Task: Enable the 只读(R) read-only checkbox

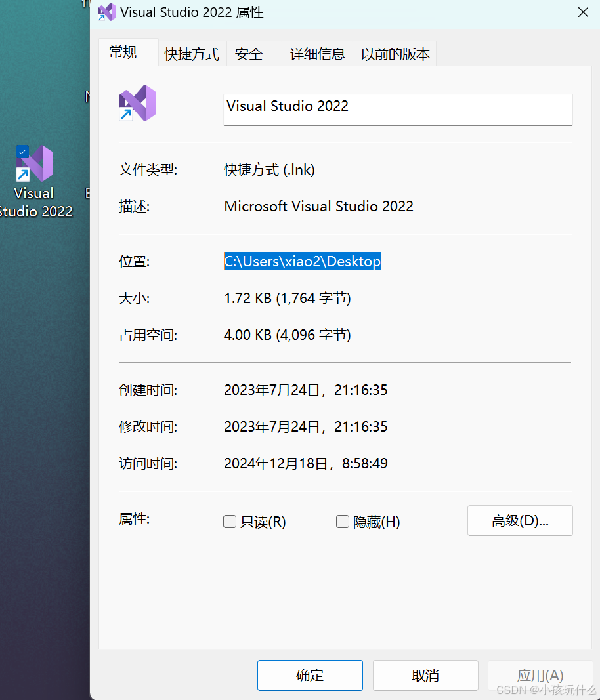Action: click(x=230, y=522)
